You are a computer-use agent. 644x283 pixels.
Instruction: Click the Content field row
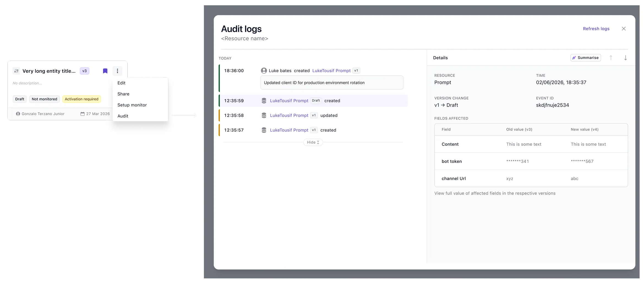pyautogui.click(x=531, y=144)
